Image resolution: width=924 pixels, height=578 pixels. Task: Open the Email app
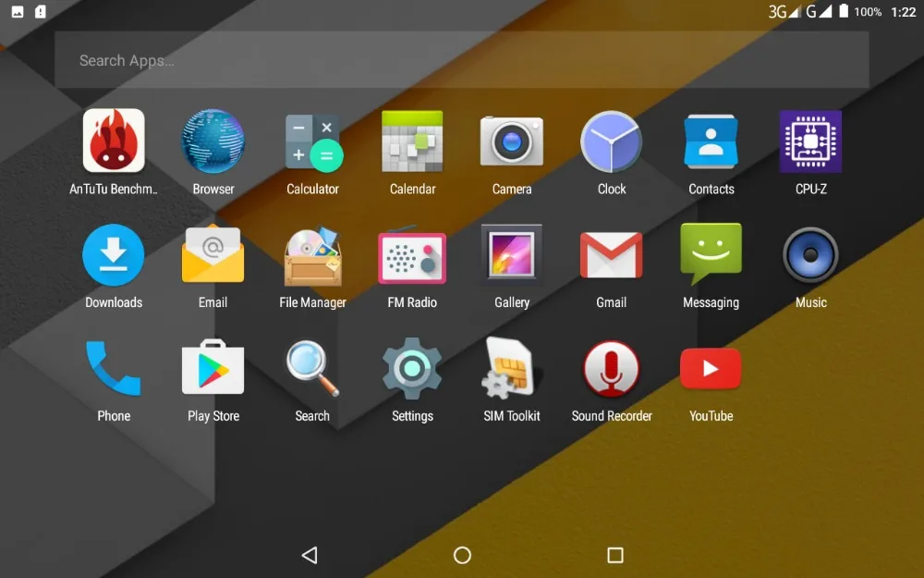[x=213, y=254]
